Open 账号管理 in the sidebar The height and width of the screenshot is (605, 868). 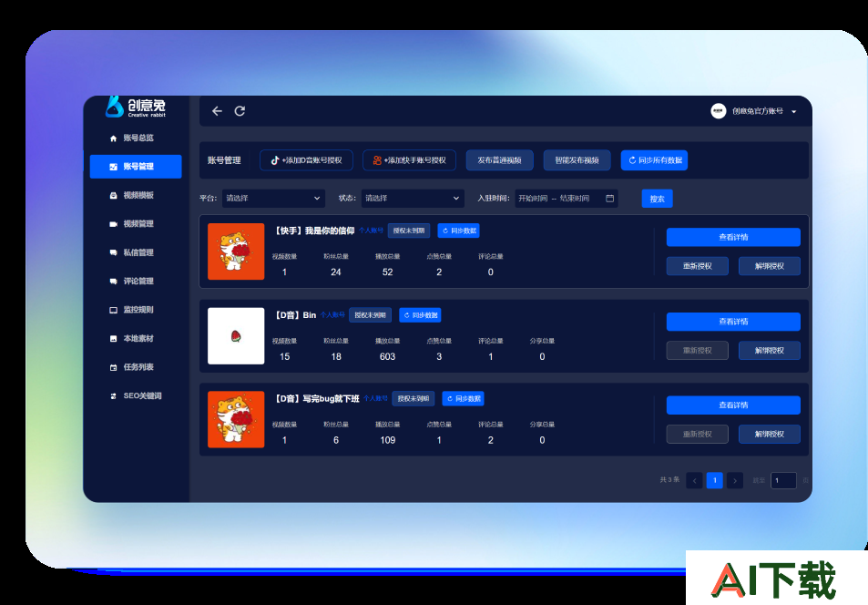pos(136,167)
